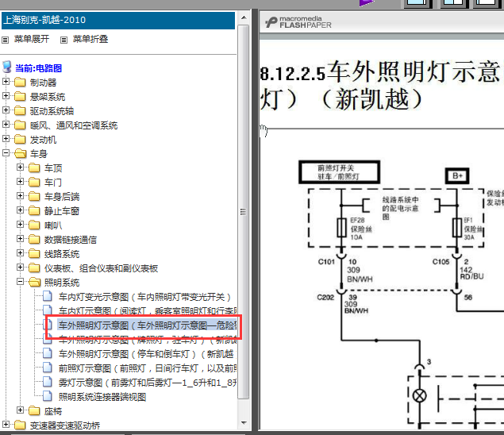Click the computer icon beside 当前:电路图
The image size is (504, 435).
7,67
